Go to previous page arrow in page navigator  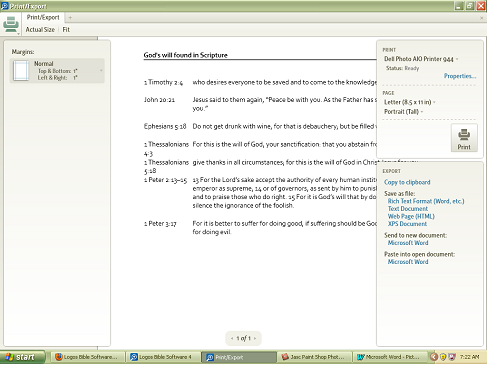[232, 338]
